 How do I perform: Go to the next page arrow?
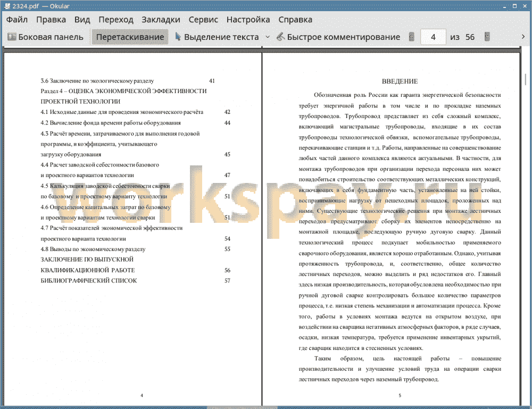pos(487,37)
